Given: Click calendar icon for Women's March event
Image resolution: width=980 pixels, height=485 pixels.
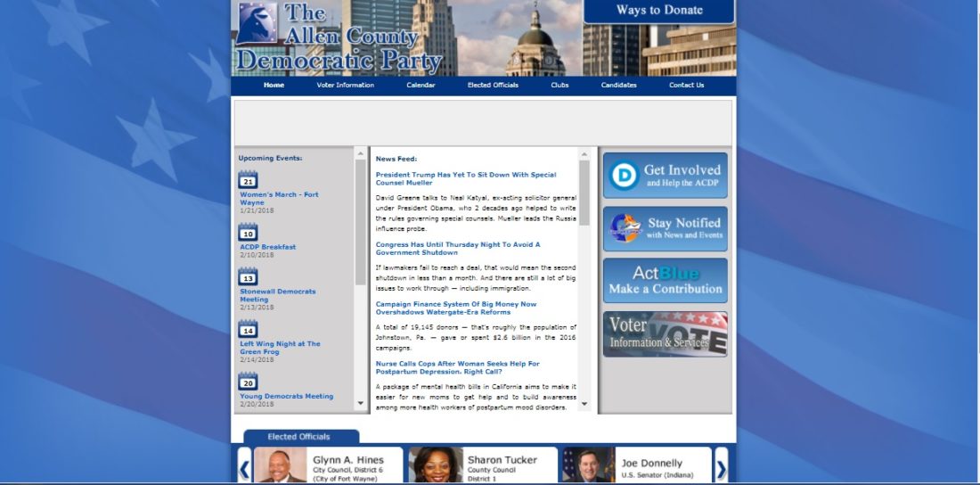Looking at the screenshot, I should 249,179.
